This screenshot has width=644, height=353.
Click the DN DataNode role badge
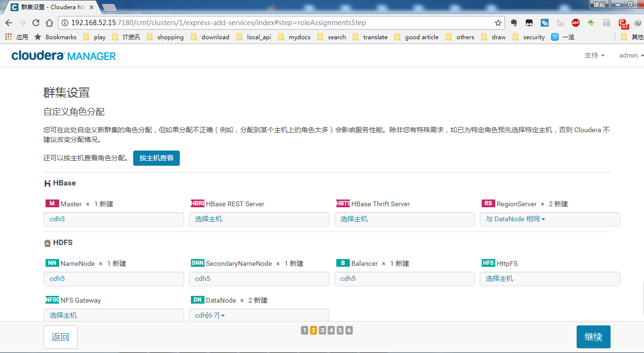coord(198,300)
